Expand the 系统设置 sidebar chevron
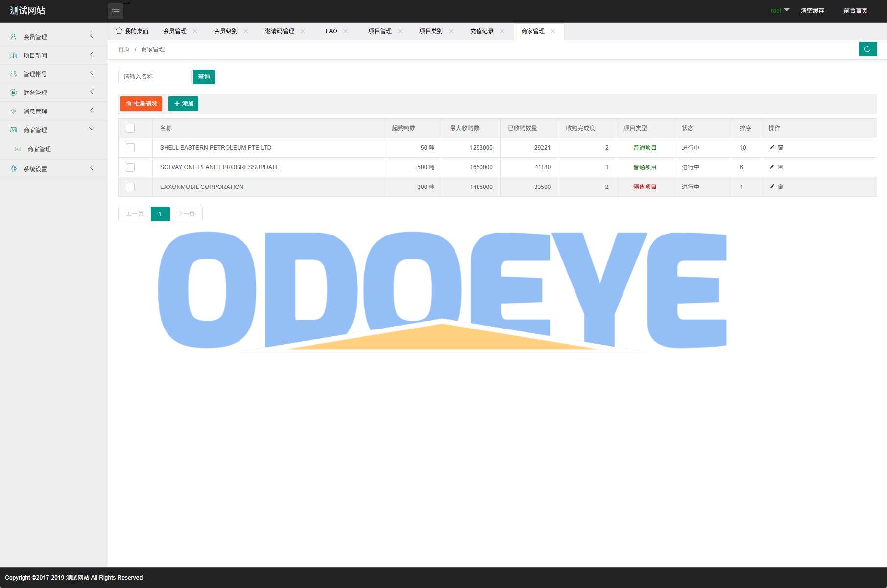Image resolution: width=887 pixels, height=588 pixels. 92,168
